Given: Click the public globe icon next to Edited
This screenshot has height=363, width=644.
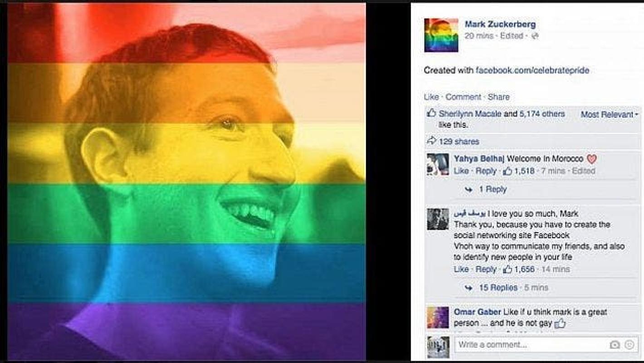Looking at the screenshot, I should pyautogui.click(x=535, y=36).
